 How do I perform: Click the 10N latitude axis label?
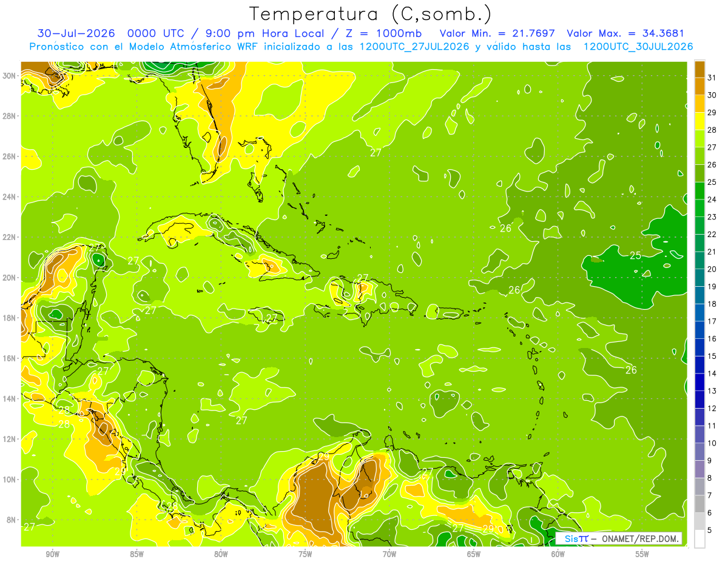click(x=10, y=480)
